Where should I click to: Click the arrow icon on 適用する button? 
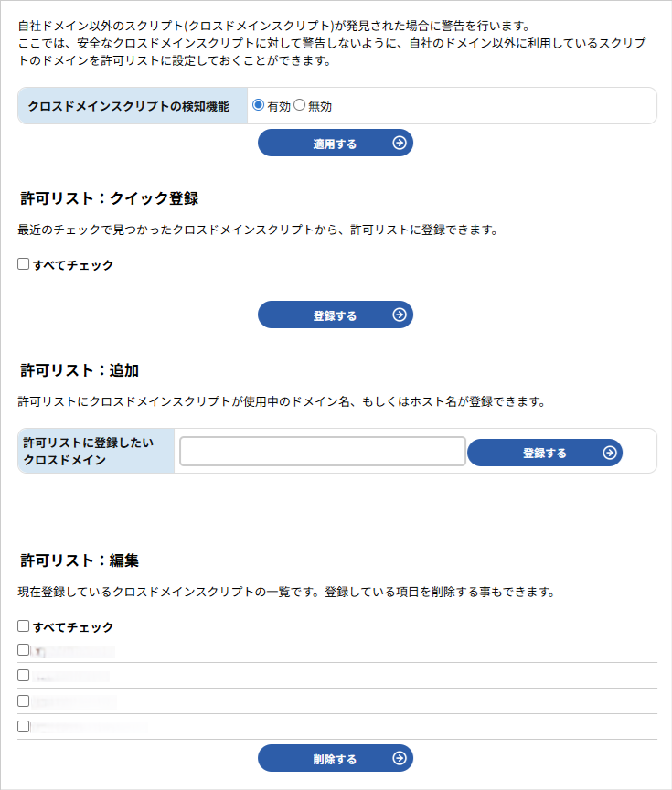(400, 143)
